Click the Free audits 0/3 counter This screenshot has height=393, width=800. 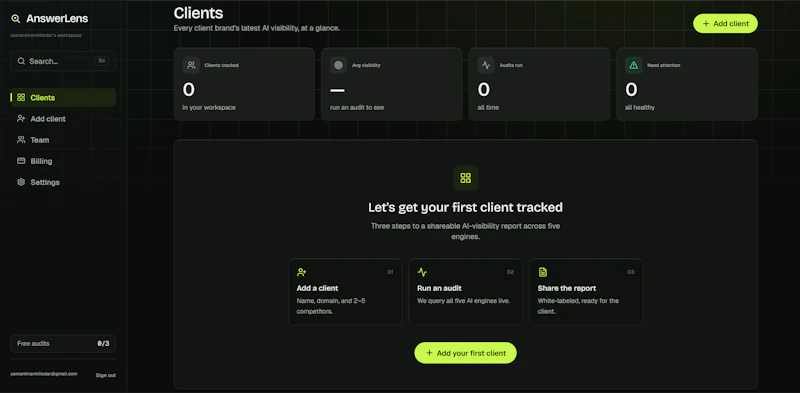pos(63,343)
